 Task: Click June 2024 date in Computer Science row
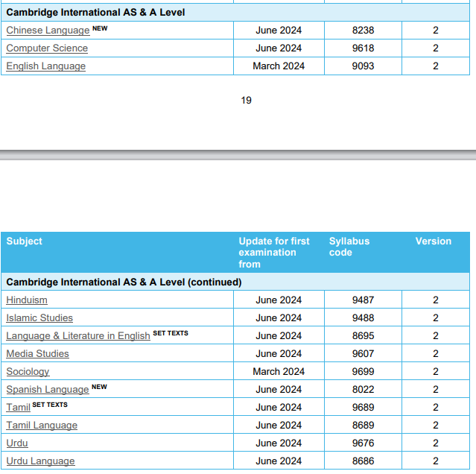click(x=279, y=48)
